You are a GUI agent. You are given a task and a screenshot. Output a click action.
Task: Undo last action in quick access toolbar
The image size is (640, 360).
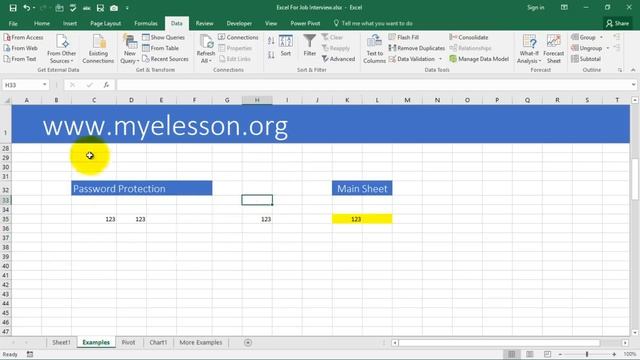coord(27,8)
